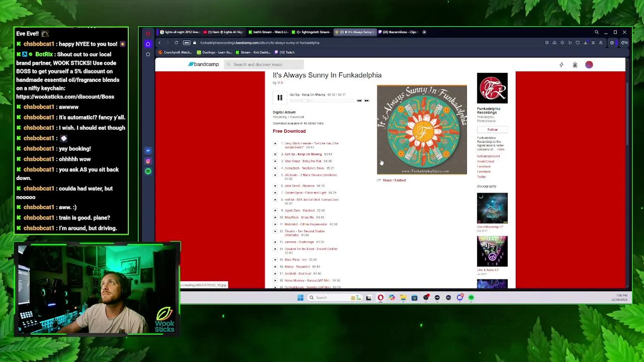Focus the Bandcamp search field
Viewport: 644px width, 362px height.
point(264,64)
